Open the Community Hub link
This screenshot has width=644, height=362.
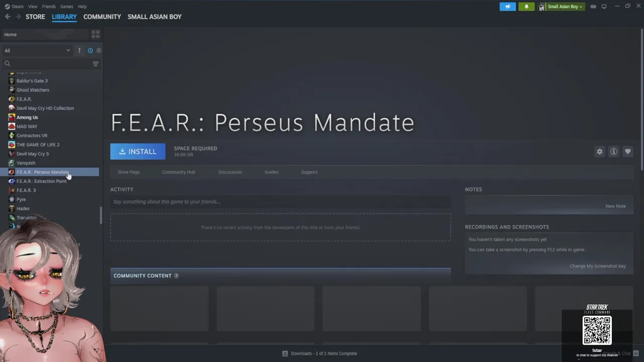(x=179, y=172)
